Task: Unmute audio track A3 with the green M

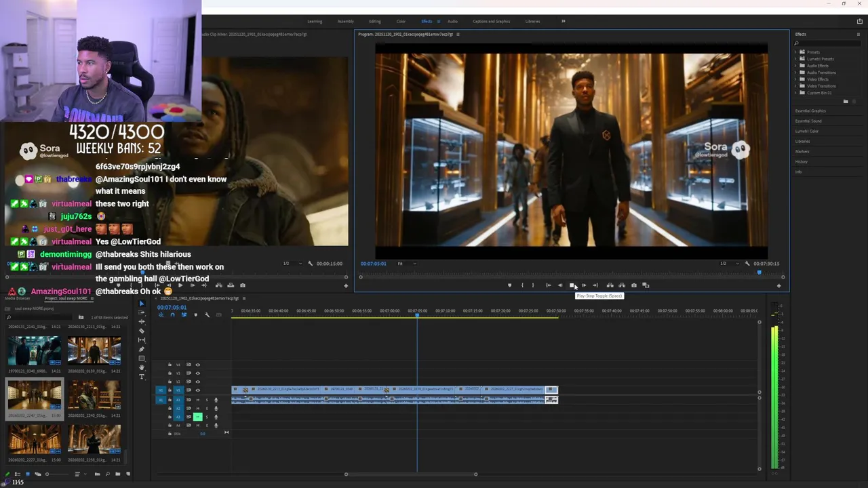Action: tap(198, 417)
